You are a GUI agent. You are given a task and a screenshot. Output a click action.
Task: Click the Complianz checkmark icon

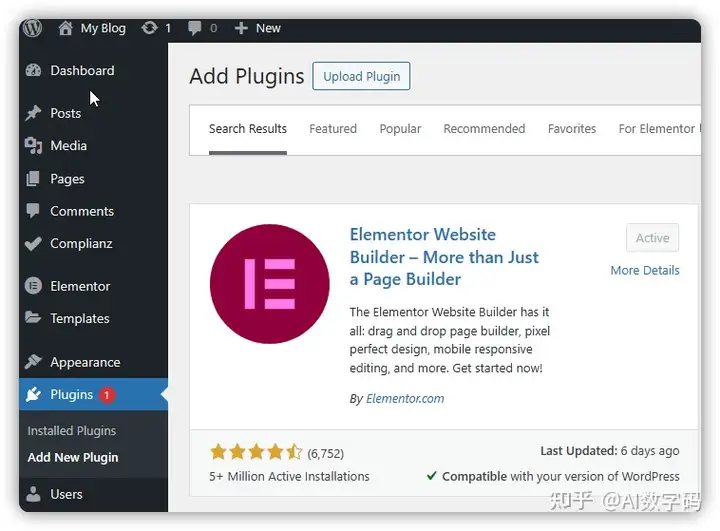[33, 243]
